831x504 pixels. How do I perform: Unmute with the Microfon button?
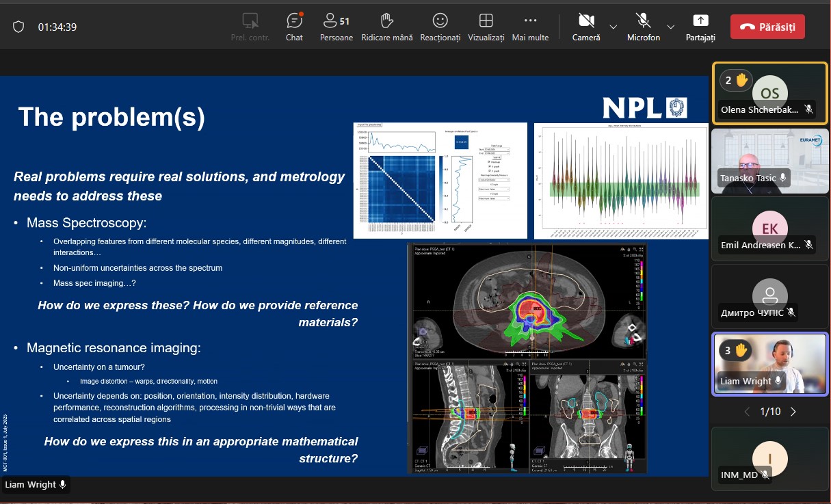click(x=643, y=27)
